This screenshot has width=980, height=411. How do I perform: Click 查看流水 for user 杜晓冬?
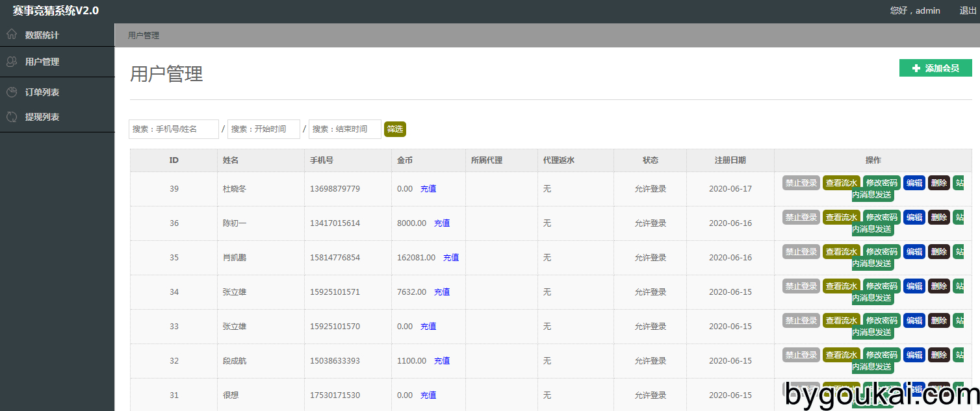click(842, 183)
